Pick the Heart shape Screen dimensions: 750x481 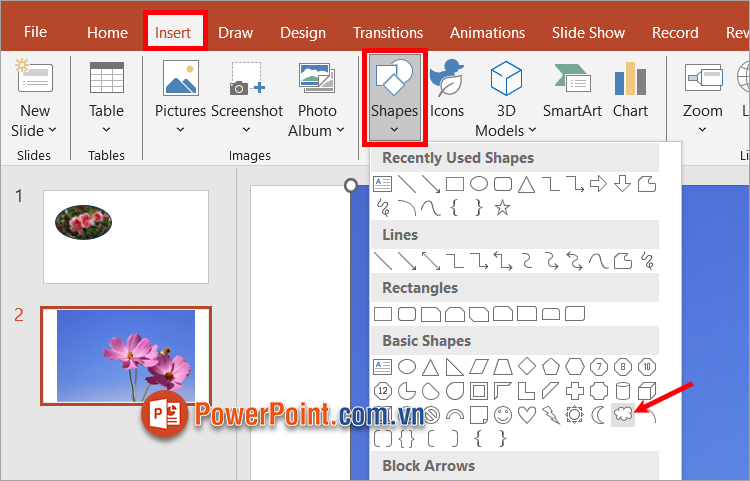point(527,414)
